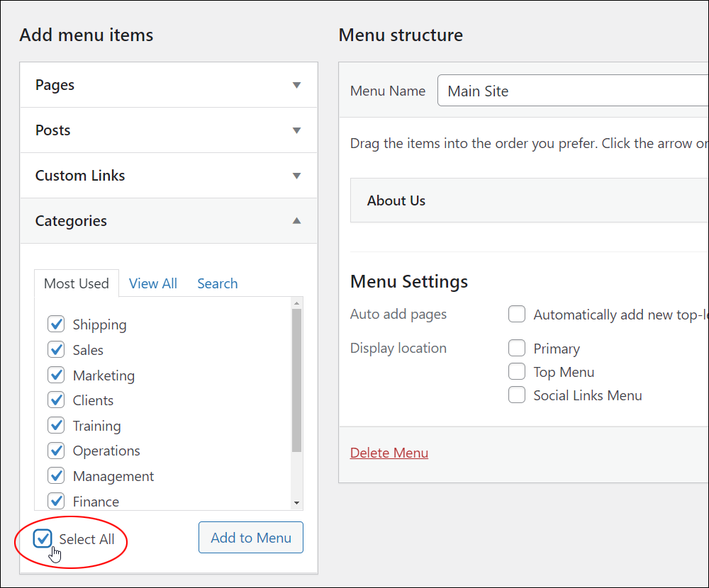Uncheck the Training category checkbox

pyautogui.click(x=56, y=425)
